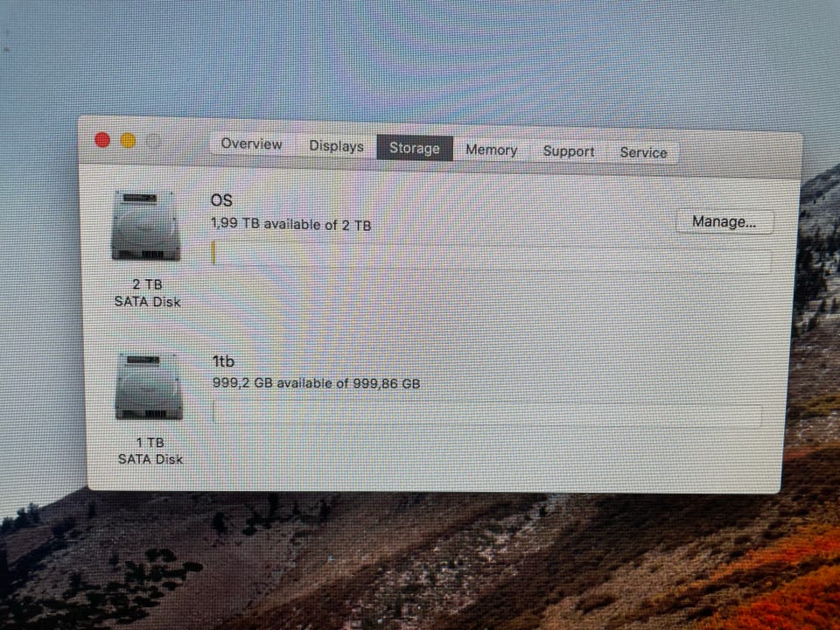Viewport: 840px width, 630px height.
Task: Click the 2 TB SATA disk icon
Action: pyautogui.click(x=146, y=226)
